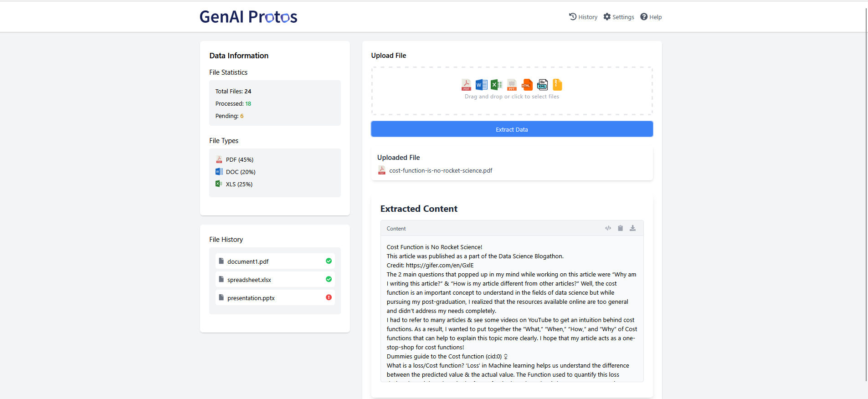Click the PDF (45%) file type entry

pyautogui.click(x=235, y=159)
